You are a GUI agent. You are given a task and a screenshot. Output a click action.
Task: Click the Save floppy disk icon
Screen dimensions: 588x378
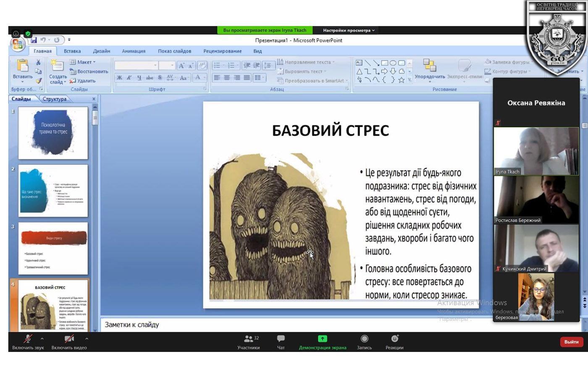coord(34,40)
